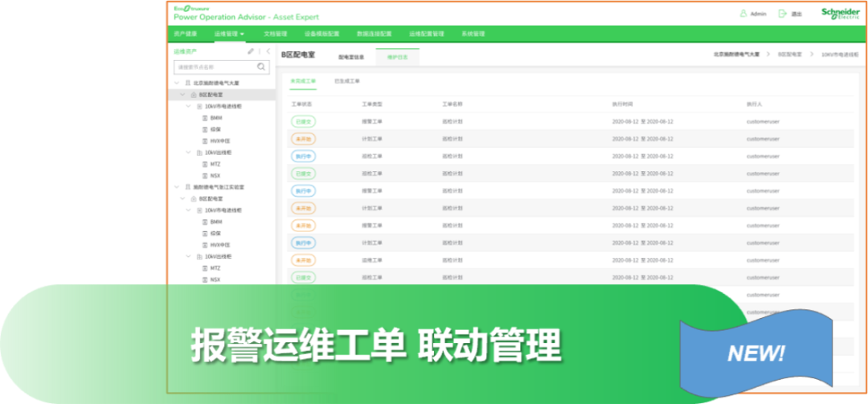Collapse the highlighted B区配电室 node chevron
The width and height of the screenshot is (868, 404).
182,95
